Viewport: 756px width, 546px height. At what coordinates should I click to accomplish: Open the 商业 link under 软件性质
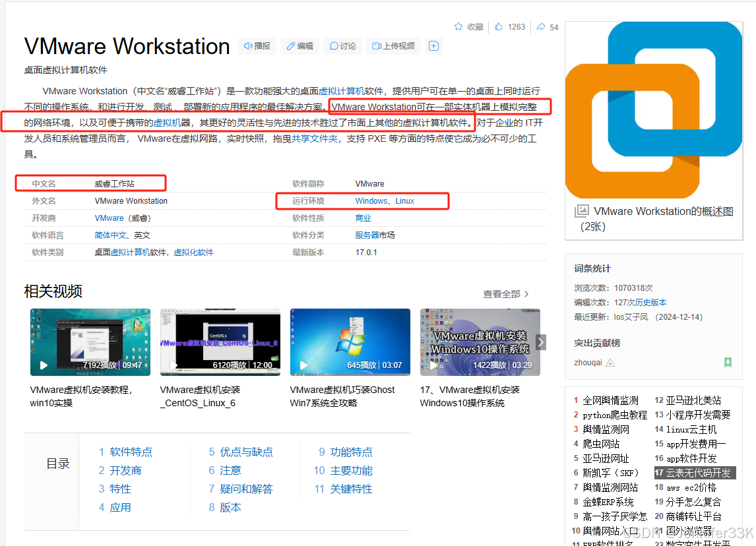pyautogui.click(x=363, y=218)
